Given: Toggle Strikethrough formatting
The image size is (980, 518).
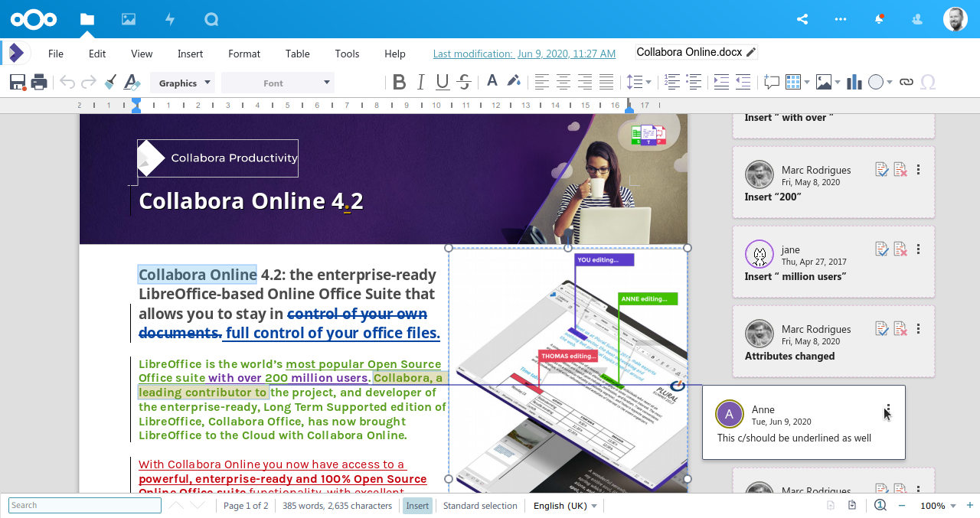Looking at the screenshot, I should 463,82.
